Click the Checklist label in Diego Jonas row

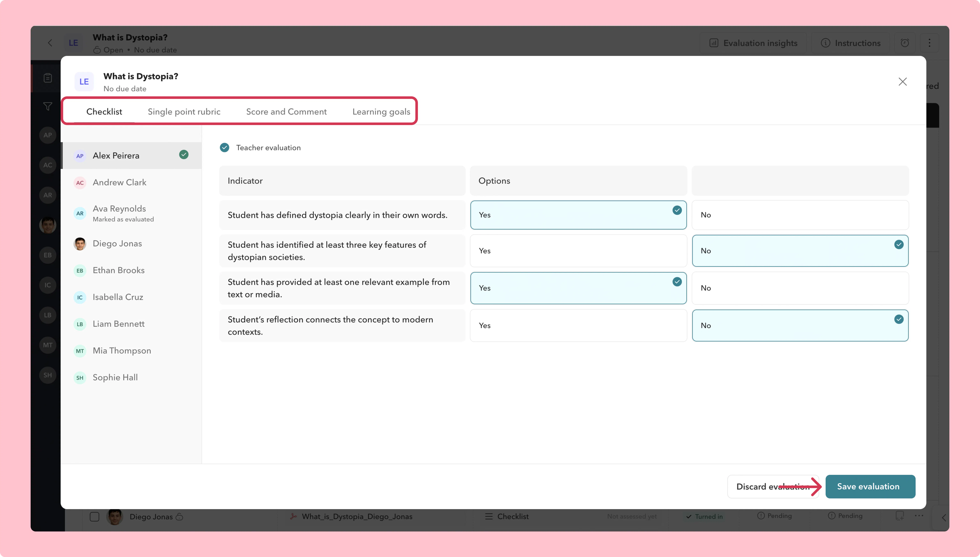[513, 516]
